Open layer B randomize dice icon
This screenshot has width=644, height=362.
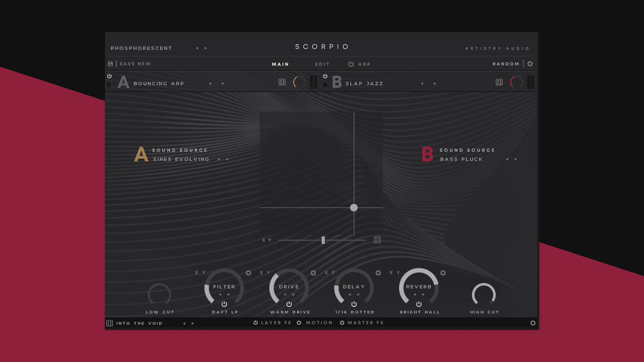click(499, 82)
